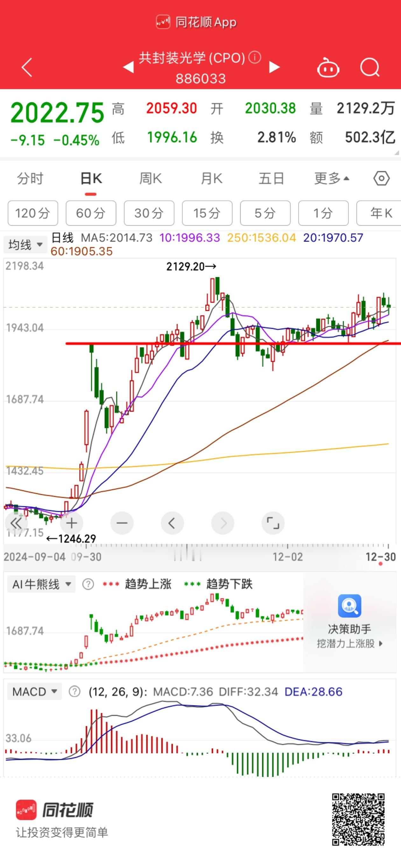
Task: Tap the 2024-09-04 date label
Action: (x=34, y=556)
